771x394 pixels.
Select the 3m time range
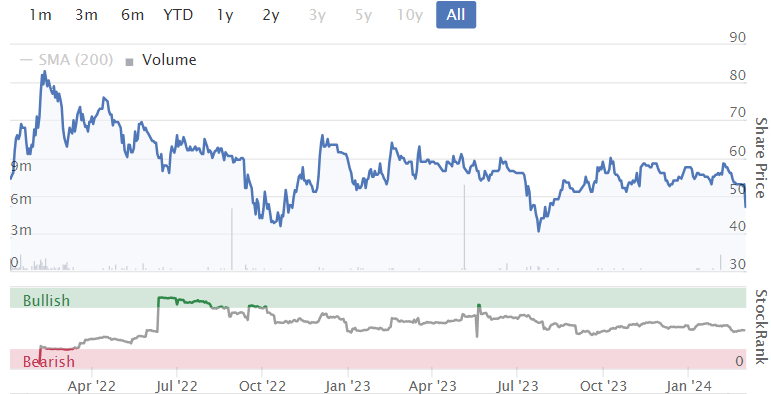tap(86, 15)
